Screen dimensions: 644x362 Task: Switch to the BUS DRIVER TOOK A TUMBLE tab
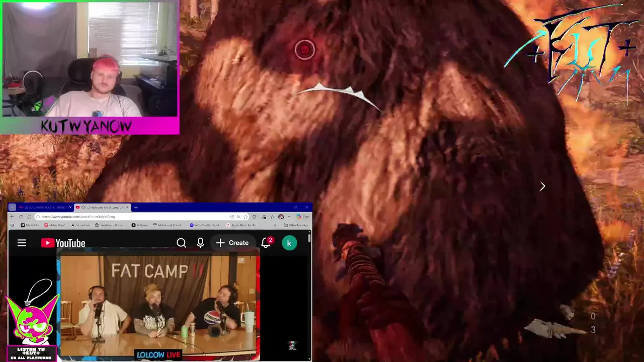46,207
